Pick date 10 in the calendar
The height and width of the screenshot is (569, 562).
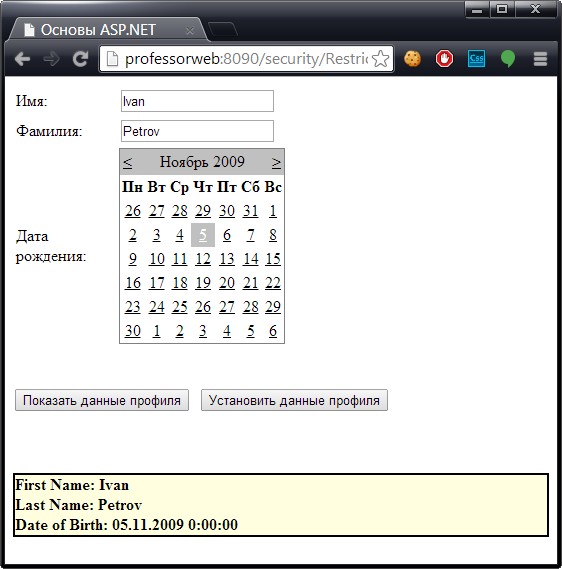(156, 259)
